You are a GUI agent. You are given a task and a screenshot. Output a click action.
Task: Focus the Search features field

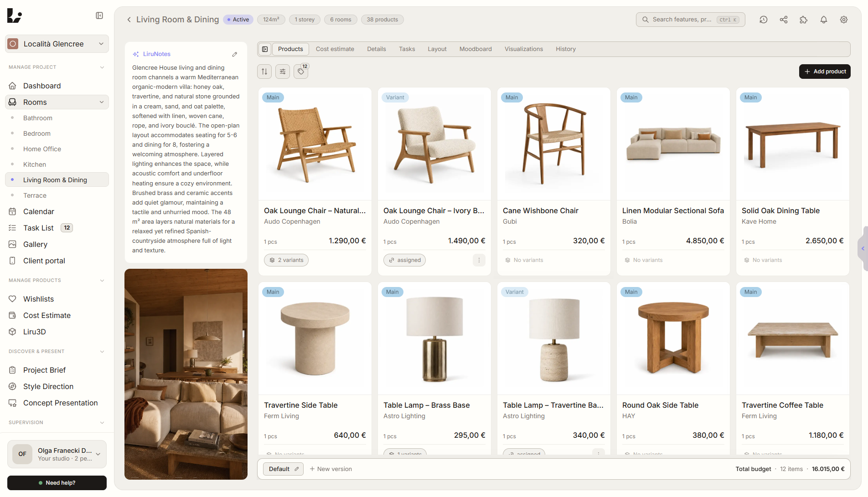(691, 20)
